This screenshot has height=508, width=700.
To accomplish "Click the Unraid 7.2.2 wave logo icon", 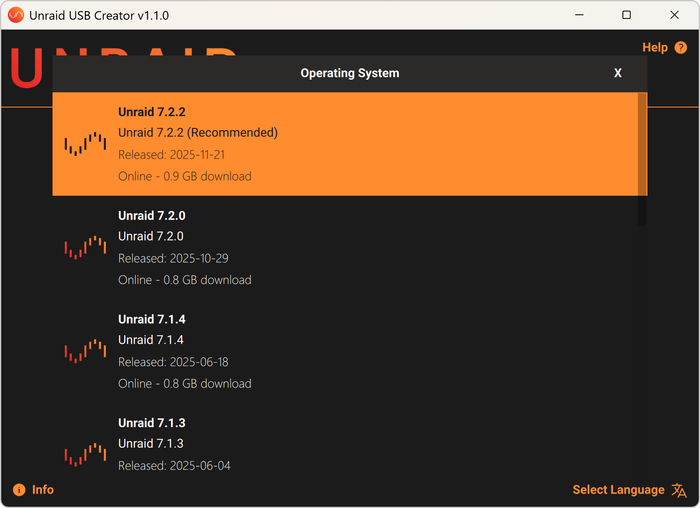I will tap(85, 144).
